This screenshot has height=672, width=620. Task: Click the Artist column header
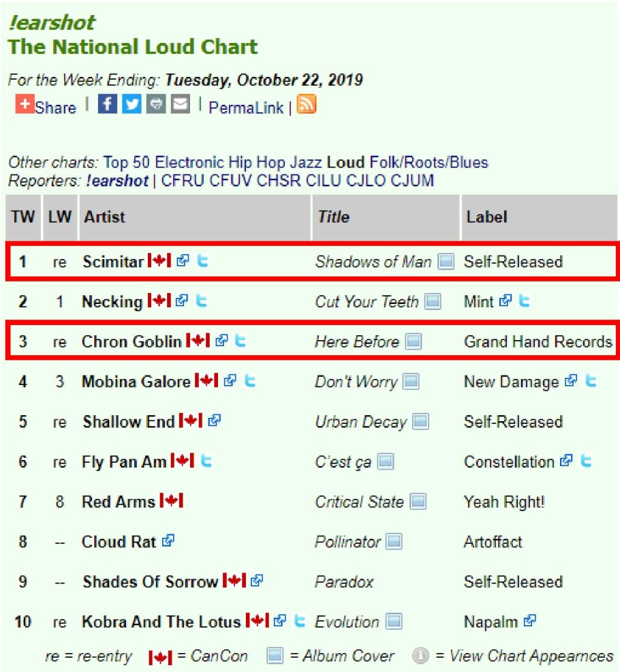pos(104,217)
